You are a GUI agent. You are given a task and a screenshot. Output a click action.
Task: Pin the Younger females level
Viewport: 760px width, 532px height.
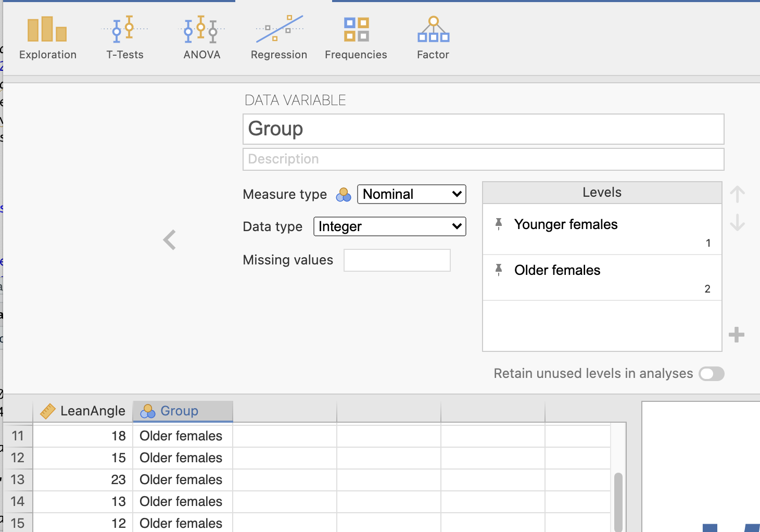click(x=499, y=224)
